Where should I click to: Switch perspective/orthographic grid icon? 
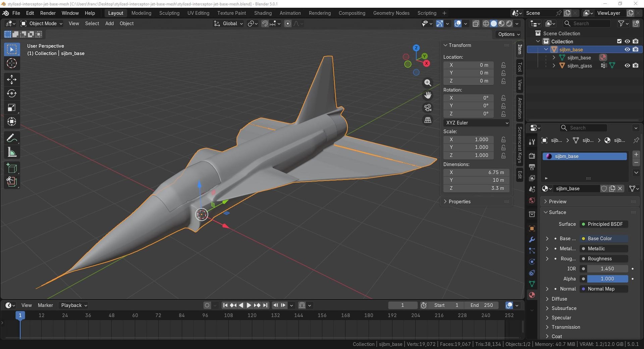(428, 120)
